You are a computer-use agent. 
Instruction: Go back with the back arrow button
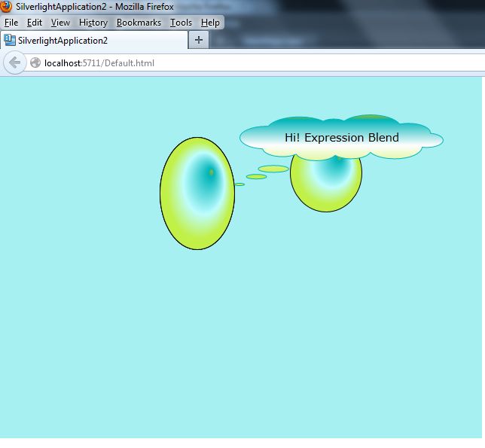click(14, 62)
